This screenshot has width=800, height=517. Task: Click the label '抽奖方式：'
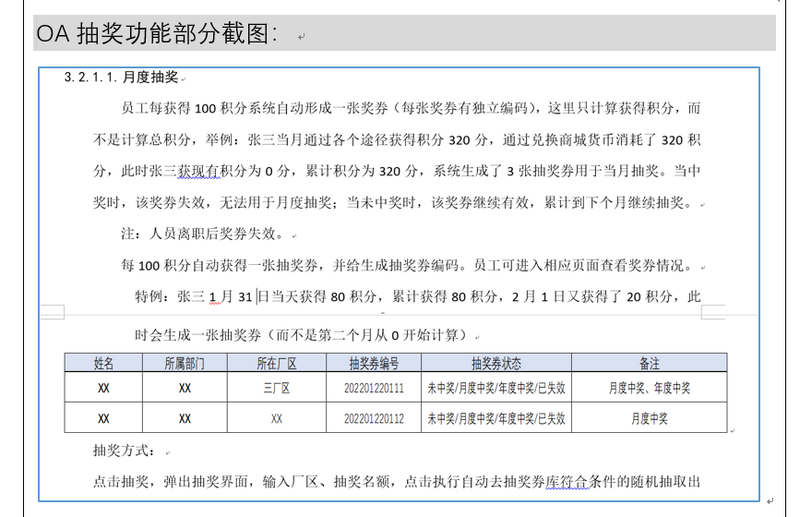point(124,450)
